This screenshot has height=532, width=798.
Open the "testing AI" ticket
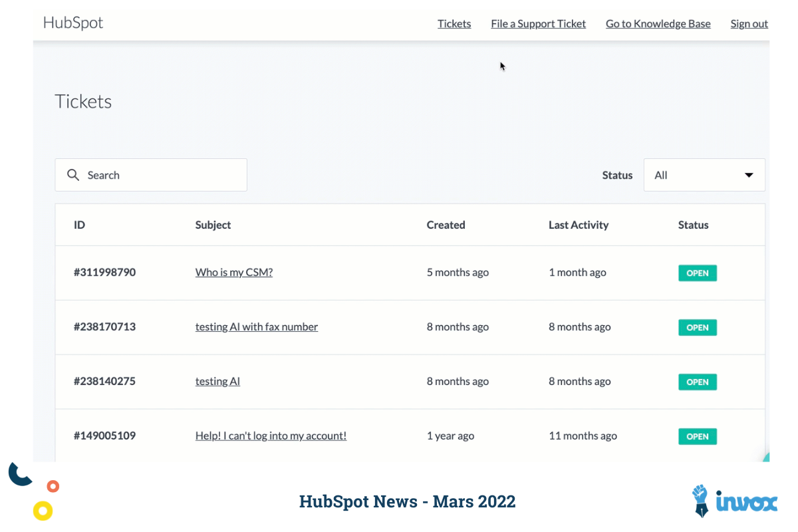[x=217, y=382]
